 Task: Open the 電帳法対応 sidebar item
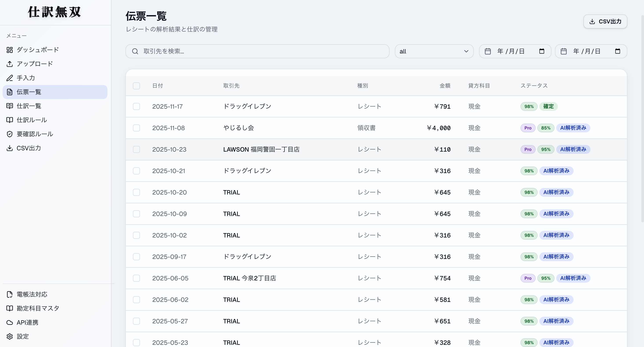click(55, 294)
